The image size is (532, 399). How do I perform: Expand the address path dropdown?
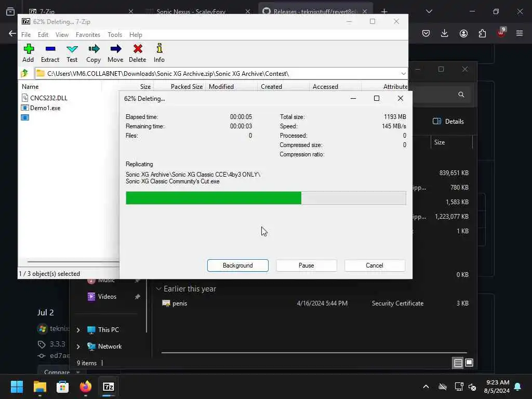[x=403, y=74]
